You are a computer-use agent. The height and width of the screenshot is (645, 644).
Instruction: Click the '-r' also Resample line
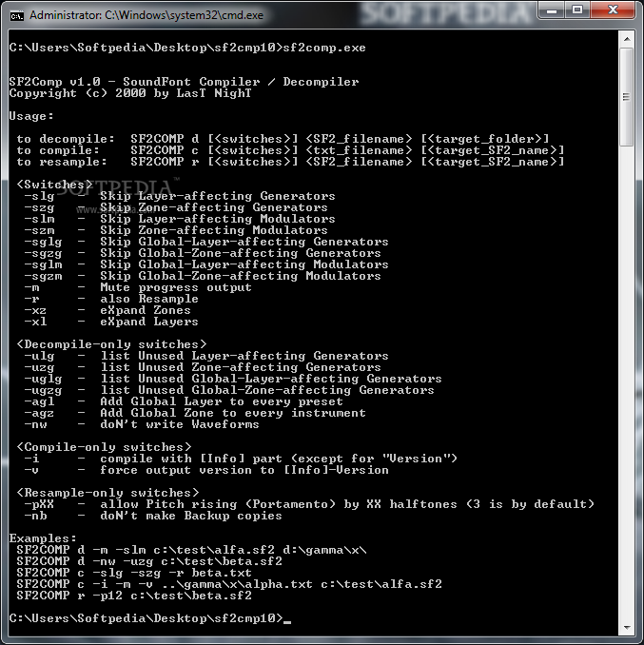pos(111,299)
